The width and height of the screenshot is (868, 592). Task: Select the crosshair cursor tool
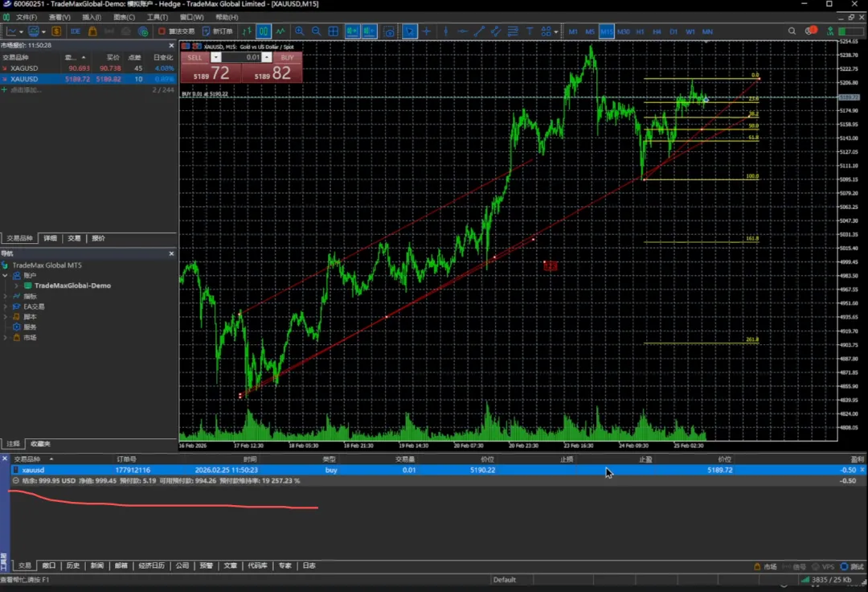click(x=427, y=31)
